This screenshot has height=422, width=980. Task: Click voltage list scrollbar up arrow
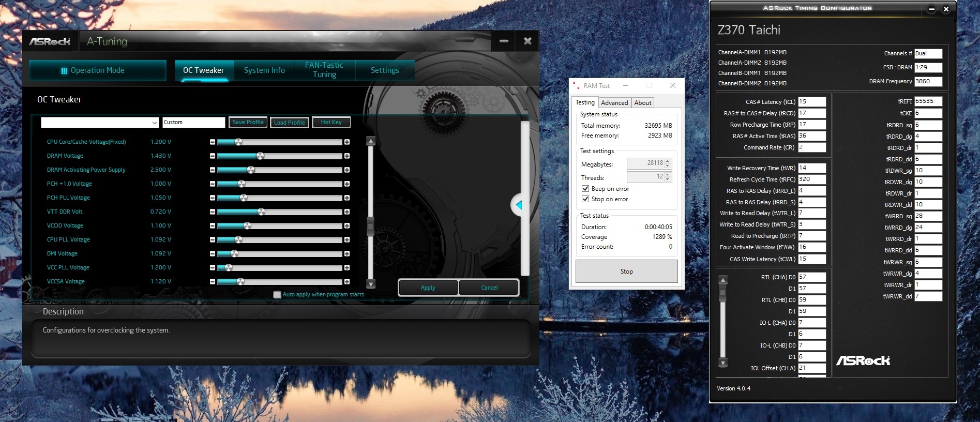click(x=370, y=141)
